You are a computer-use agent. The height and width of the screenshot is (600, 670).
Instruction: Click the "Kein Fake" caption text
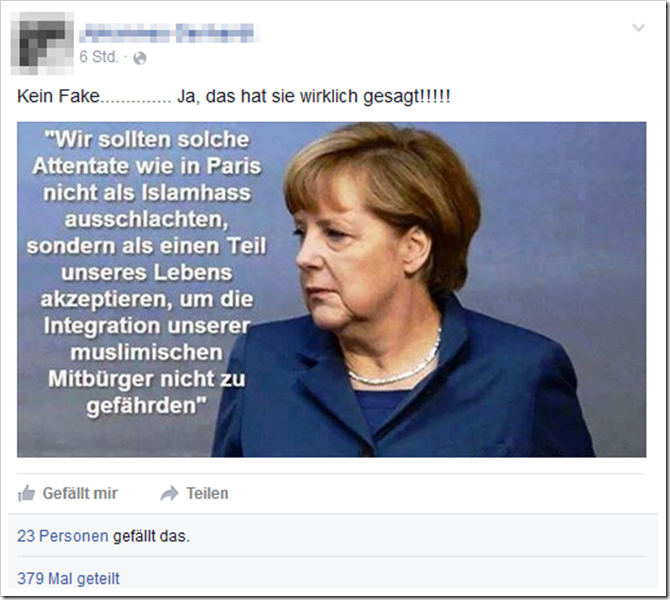58,96
